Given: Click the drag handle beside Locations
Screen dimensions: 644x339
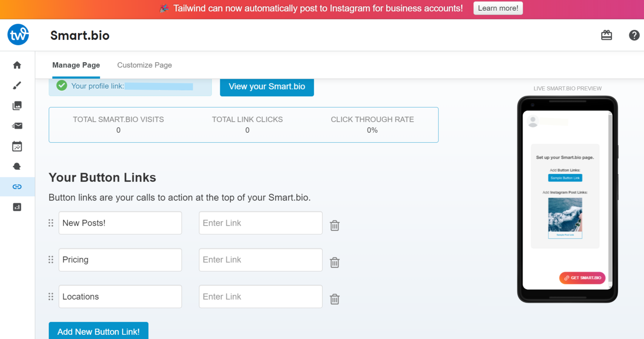Looking at the screenshot, I should click(51, 297).
